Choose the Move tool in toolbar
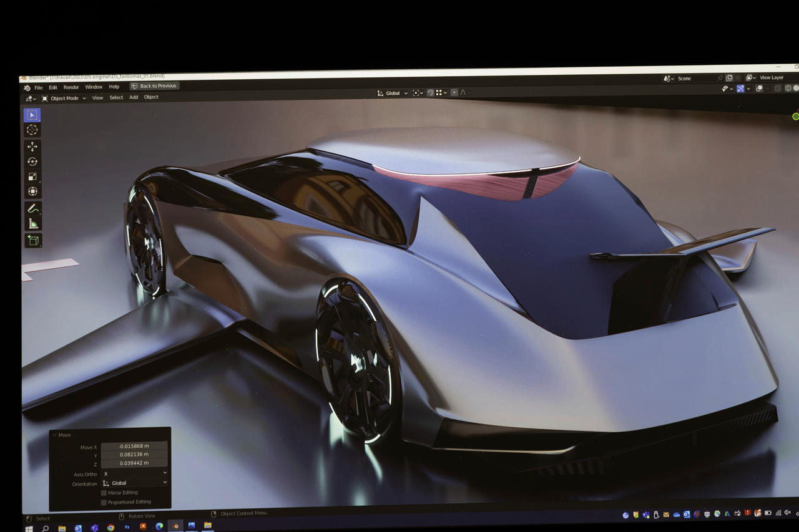The width and height of the screenshot is (799, 532). [32, 147]
